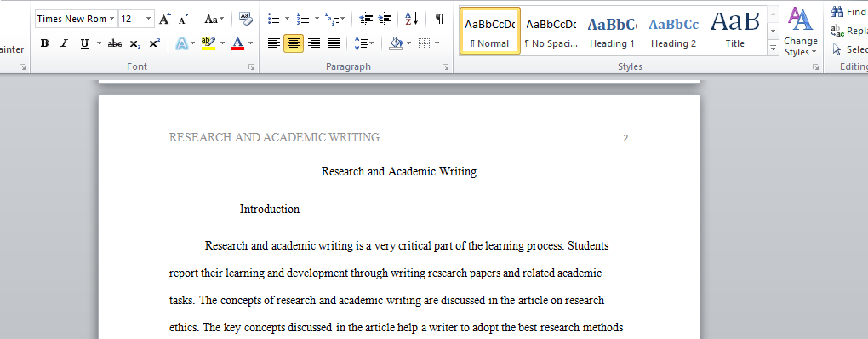Apply Heading 2 style
Image resolution: width=868 pixels, height=339 pixels.
tap(674, 31)
